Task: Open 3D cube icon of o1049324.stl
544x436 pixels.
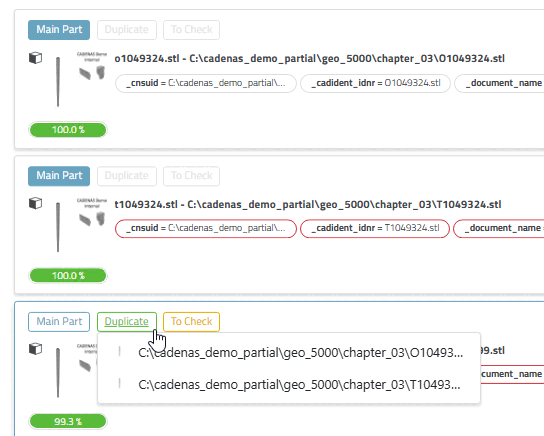Action: click(x=35, y=58)
